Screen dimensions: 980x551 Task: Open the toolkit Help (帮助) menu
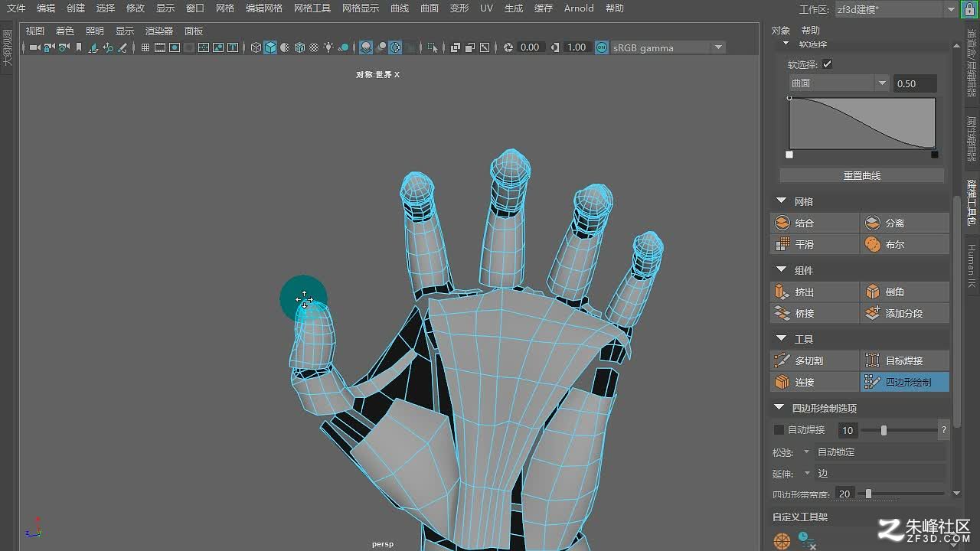coord(810,31)
